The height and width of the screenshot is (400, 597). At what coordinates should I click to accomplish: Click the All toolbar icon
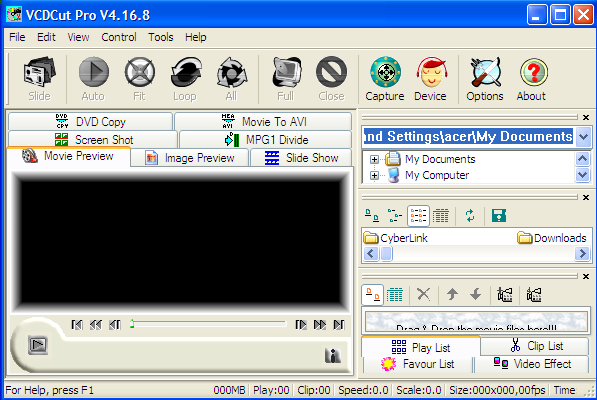[x=231, y=79]
